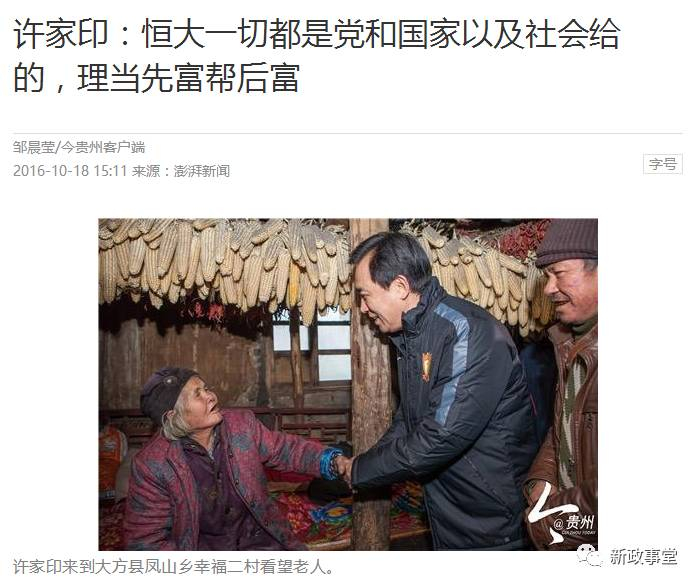Click the orange badge on the jacket
This screenshot has height=587, width=700.
point(427,366)
